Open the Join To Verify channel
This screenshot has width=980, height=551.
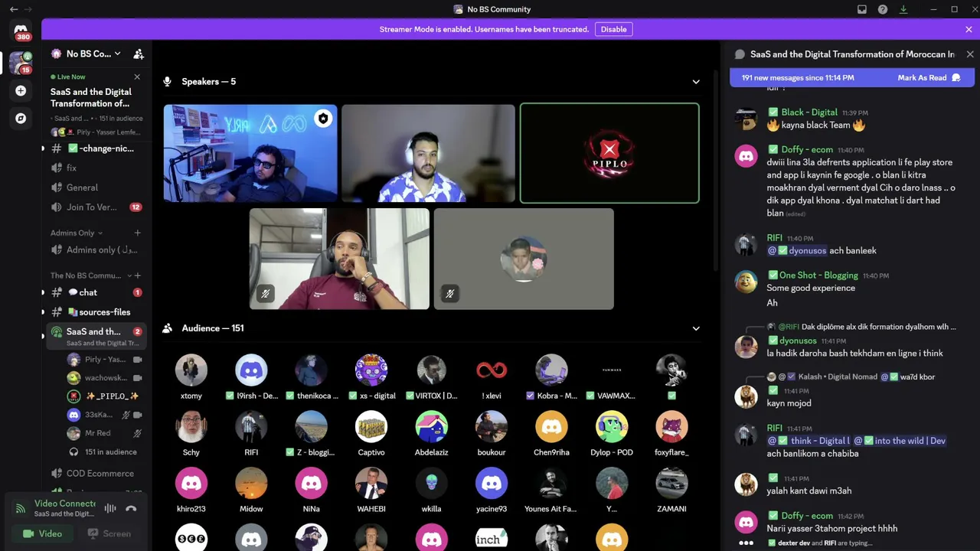pyautogui.click(x=96, y=207)
